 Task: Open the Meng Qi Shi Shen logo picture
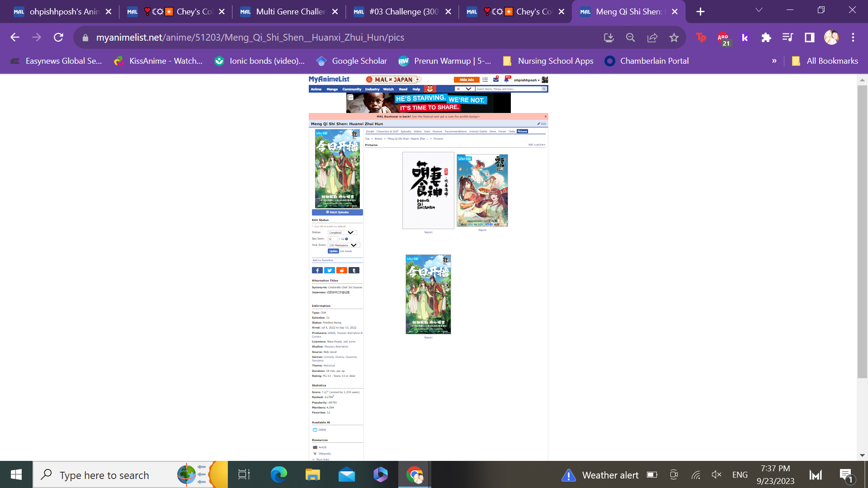428,190
